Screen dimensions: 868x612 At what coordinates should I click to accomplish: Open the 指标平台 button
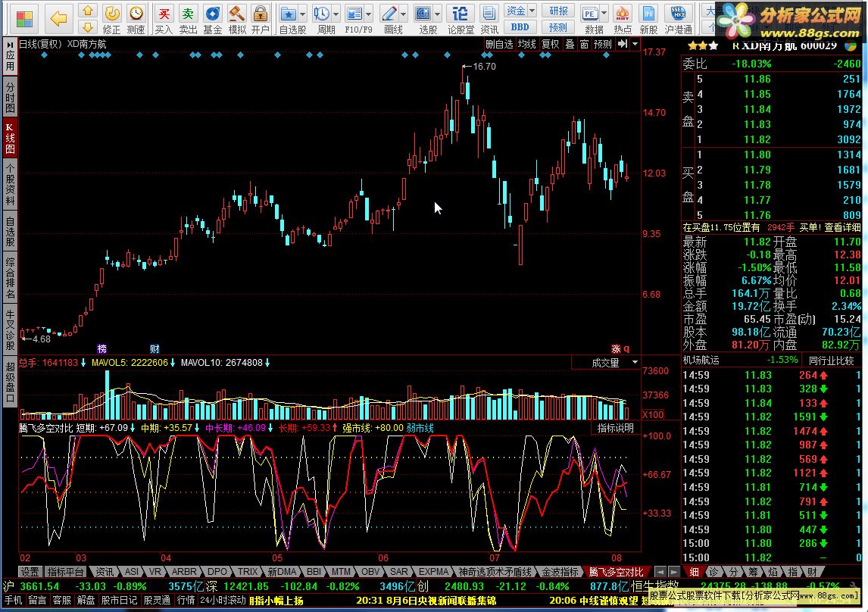[65, 572]
